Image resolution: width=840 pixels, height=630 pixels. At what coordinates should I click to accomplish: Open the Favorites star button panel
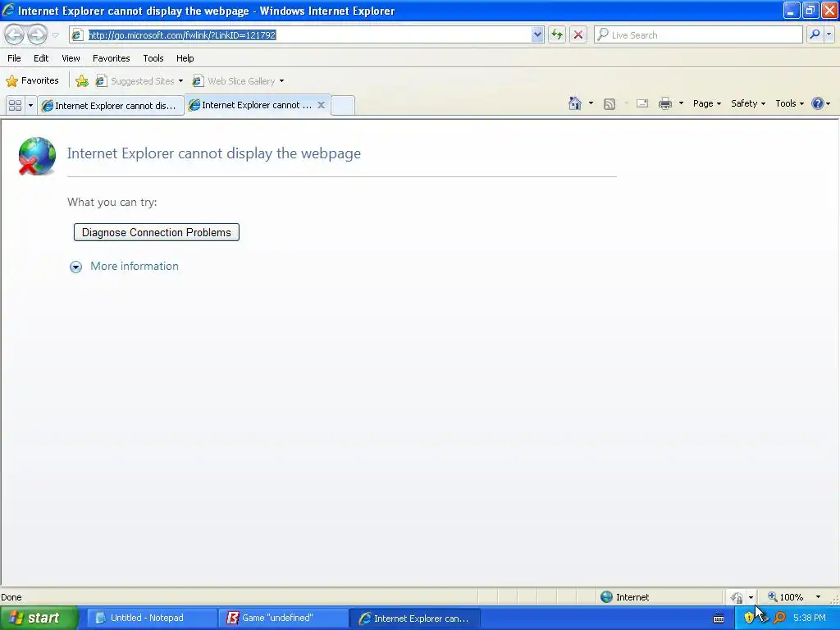pos(32,81)
